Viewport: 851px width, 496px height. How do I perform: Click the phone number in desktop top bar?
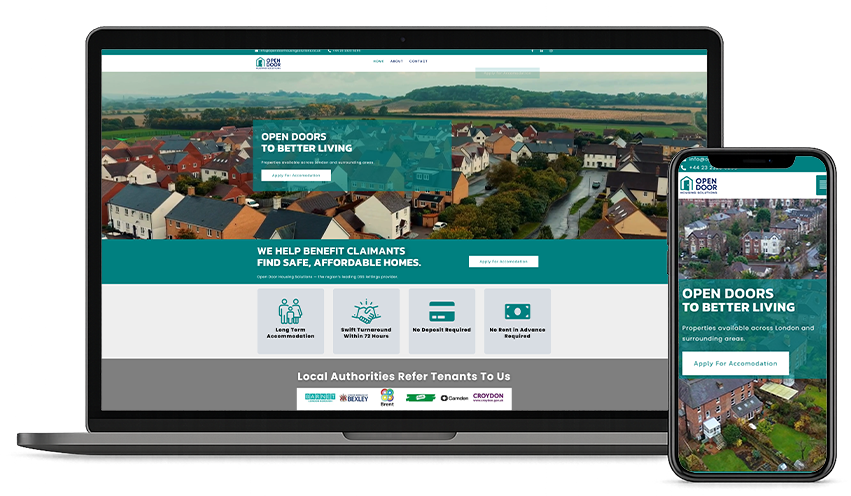click(344, 50)
